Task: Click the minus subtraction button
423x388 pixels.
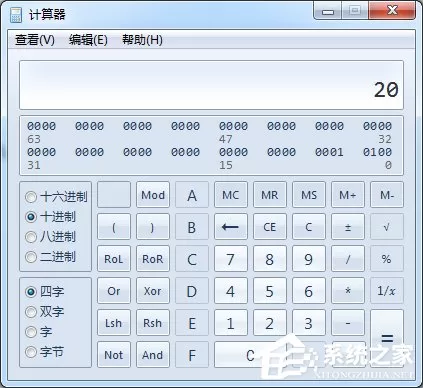Action: [x=348, y=323]
